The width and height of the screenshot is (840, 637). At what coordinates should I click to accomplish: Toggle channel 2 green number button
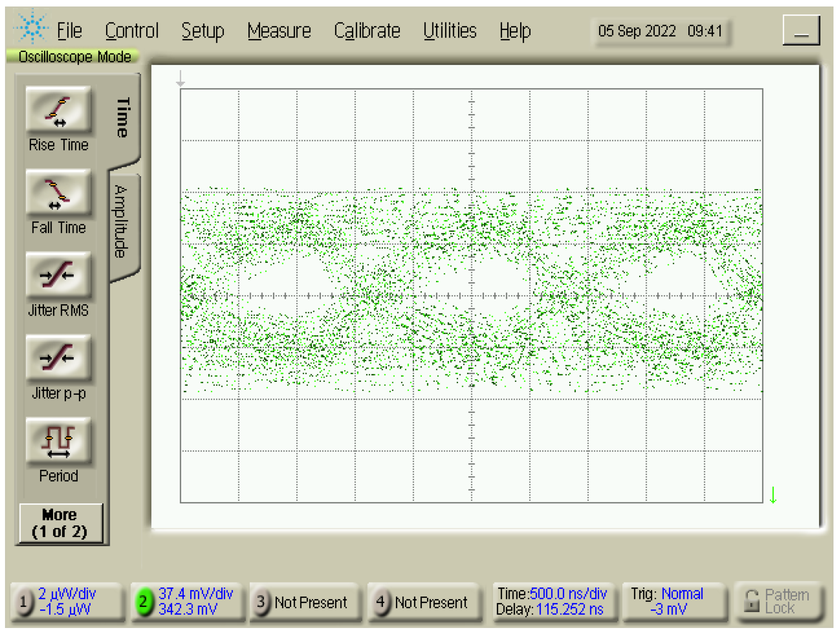click(x=143, y=601)
